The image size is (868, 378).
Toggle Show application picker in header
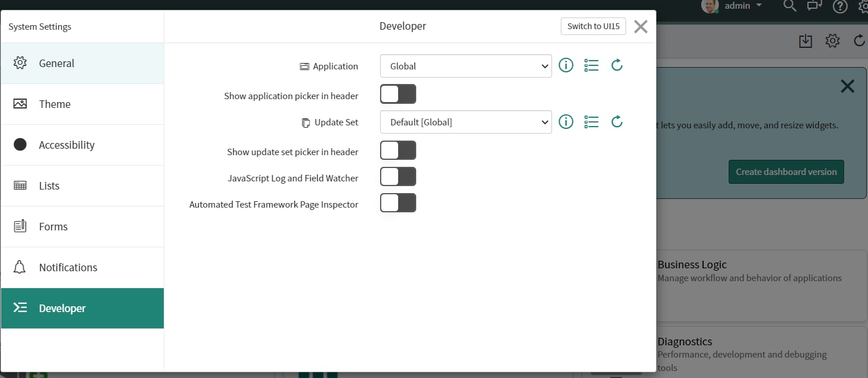click(398, 94)
